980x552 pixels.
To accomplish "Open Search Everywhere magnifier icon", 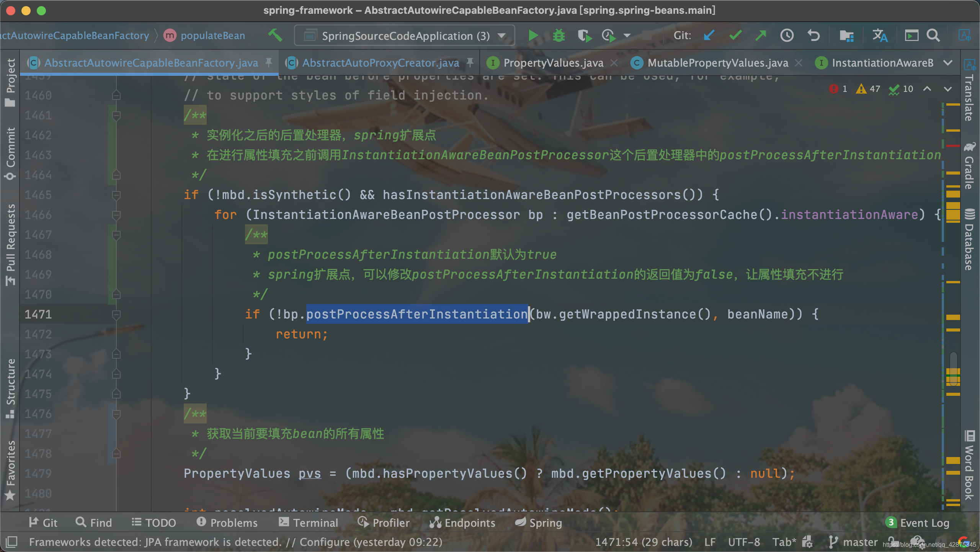I will tap(933, 36).
